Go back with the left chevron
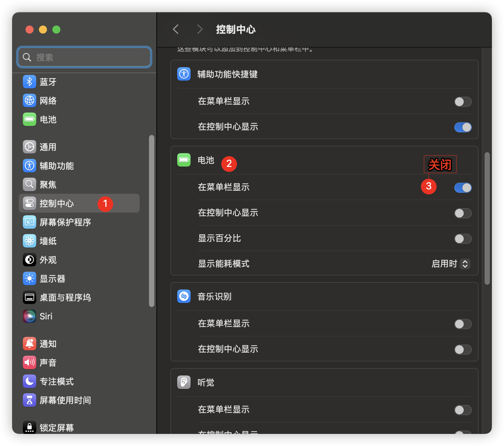This screenshot has height=446, width=504. click(x=175, y=29)
